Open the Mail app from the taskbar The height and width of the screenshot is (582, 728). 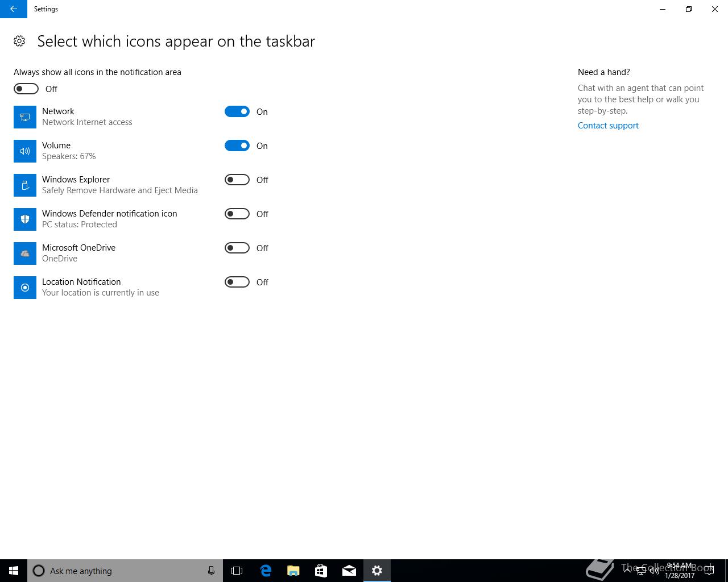coord(349,571)
